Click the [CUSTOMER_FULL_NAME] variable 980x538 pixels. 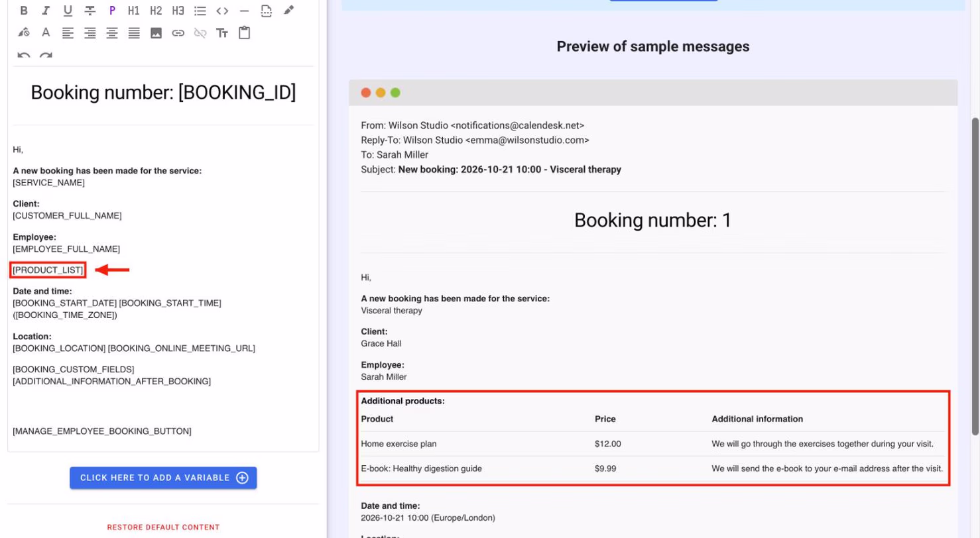click(x=67, y=216)
